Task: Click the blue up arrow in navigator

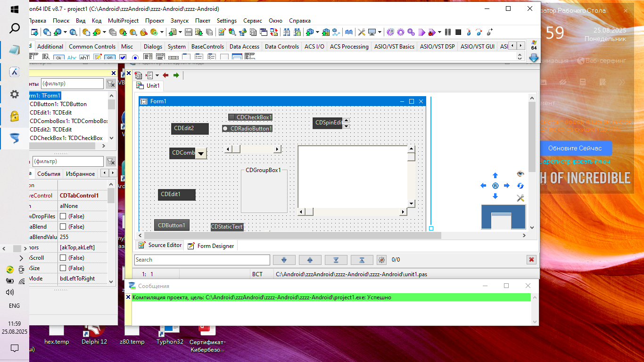Action: [x=495, y=175]
